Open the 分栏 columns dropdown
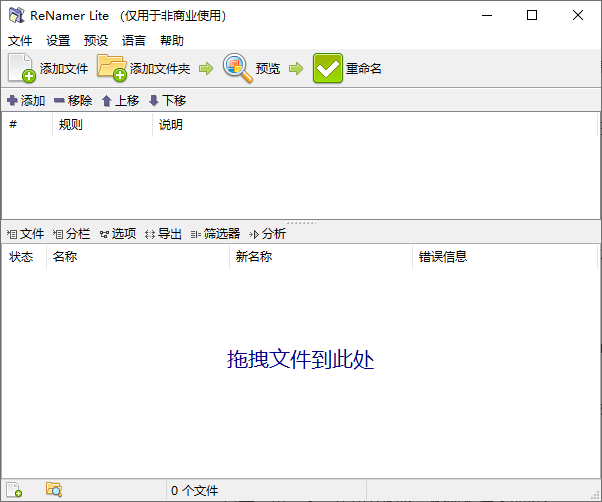602x502 pixels. (71, 234)
